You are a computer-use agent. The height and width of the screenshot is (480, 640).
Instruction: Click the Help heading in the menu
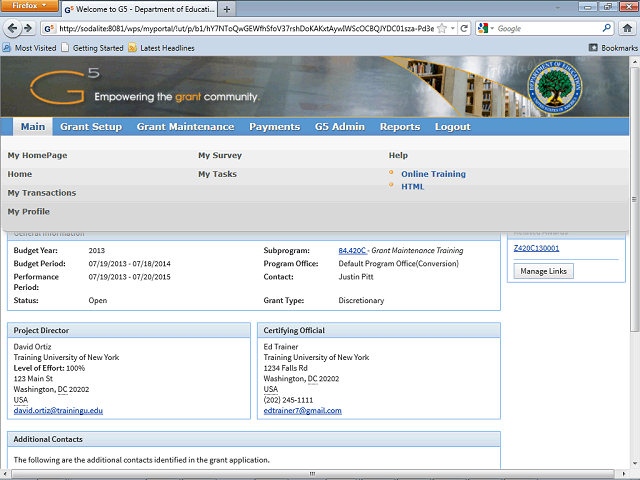pyautogui.click(x=398, y=155)
